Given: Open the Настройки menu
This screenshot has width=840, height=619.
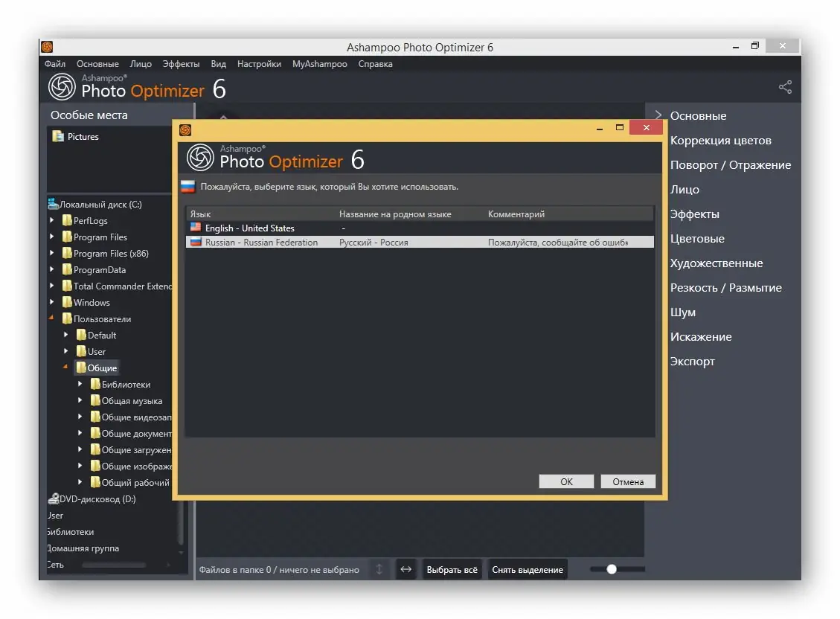Looking at the screenshot, I should point(259,64).
